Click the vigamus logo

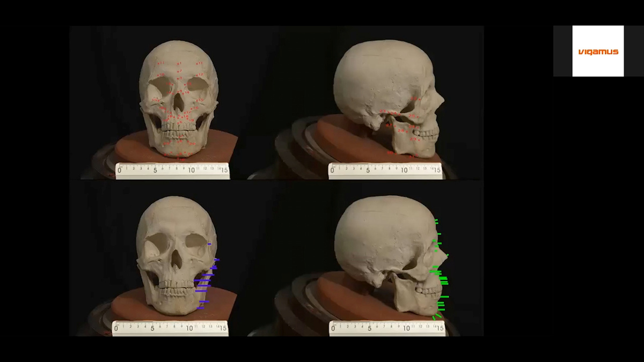[598, 51]
